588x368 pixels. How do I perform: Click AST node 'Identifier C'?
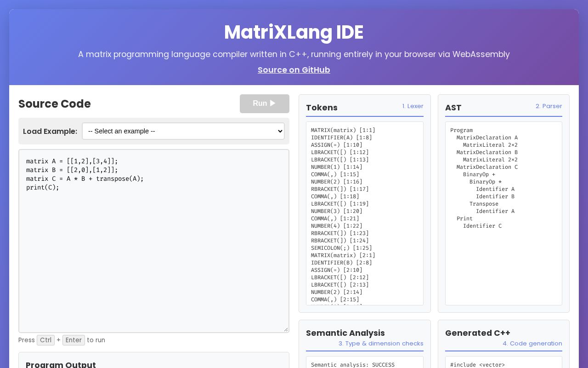[482, 226]
